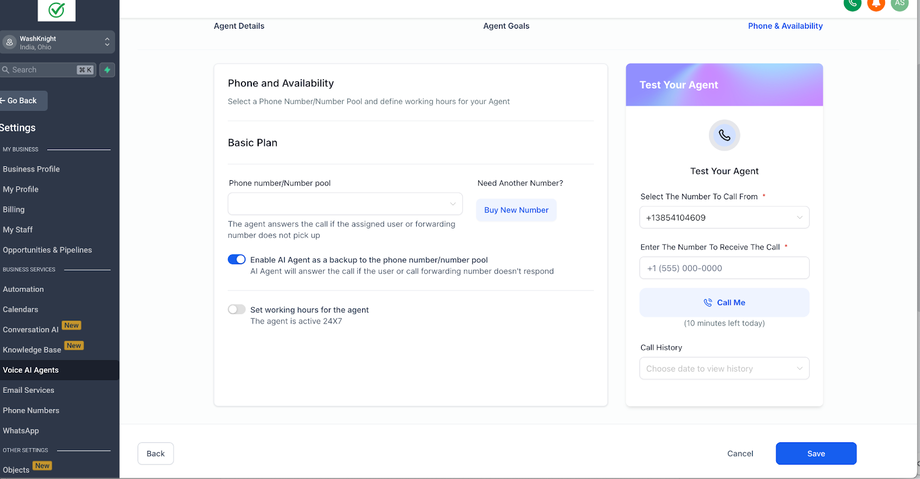
Task: Click the green lightning bolt quick actions icon
Action: click(x=107, y=70)
